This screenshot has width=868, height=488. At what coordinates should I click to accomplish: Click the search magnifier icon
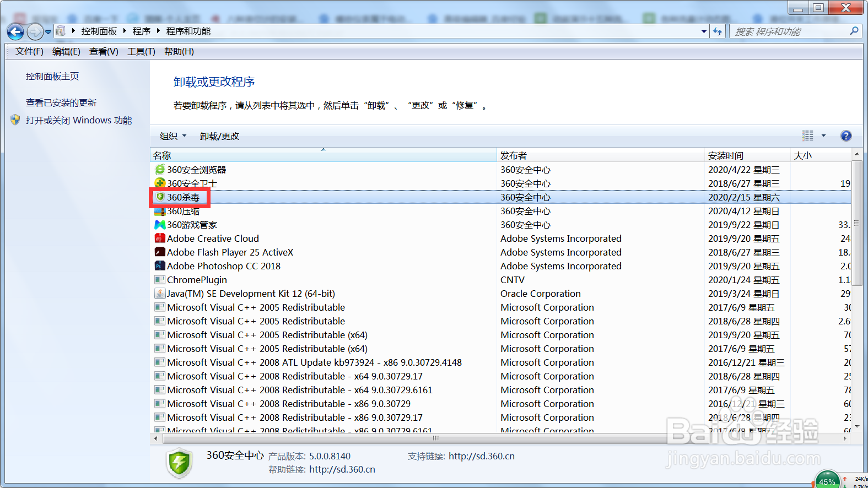pyautogui.click(x=854, y=31)
